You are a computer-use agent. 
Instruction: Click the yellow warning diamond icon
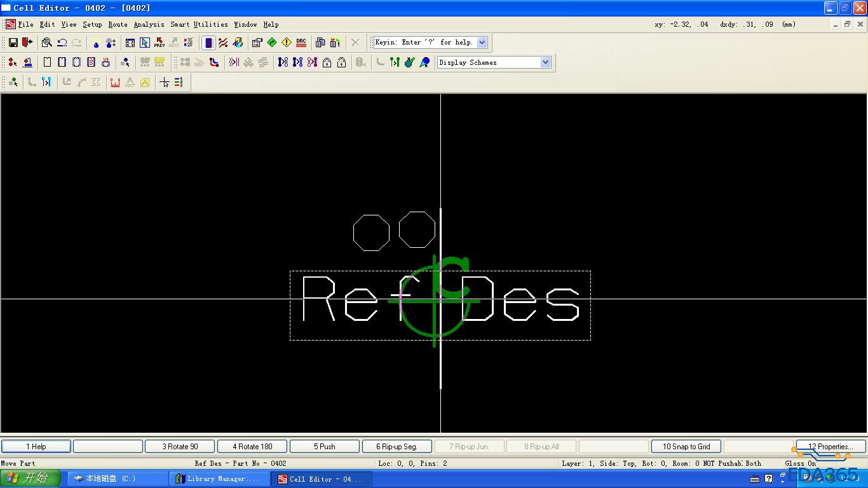pos(287,43)
